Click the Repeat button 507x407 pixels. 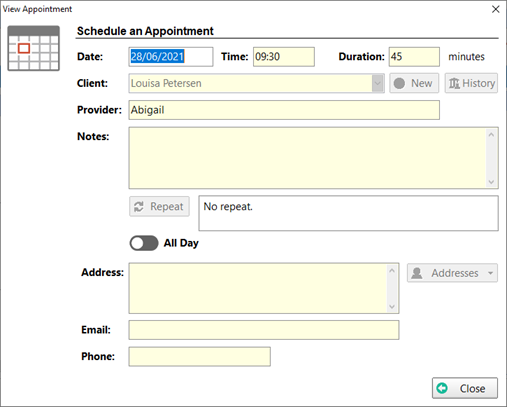[159, 206]
